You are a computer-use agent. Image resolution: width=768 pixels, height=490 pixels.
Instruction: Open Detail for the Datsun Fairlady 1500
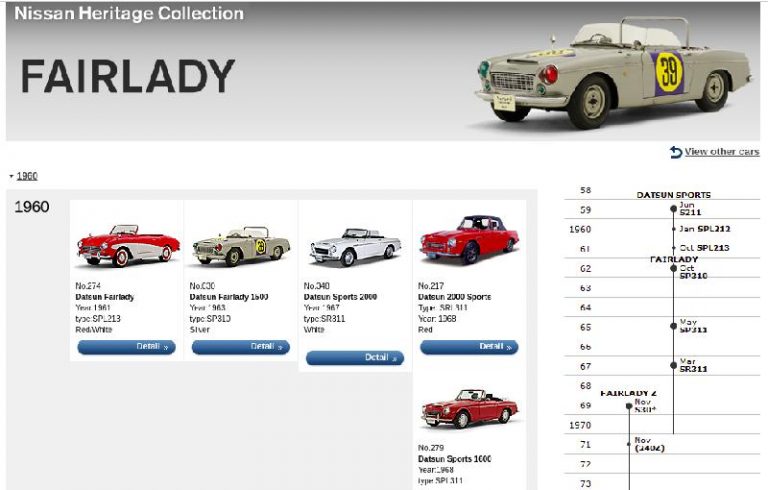240,347
